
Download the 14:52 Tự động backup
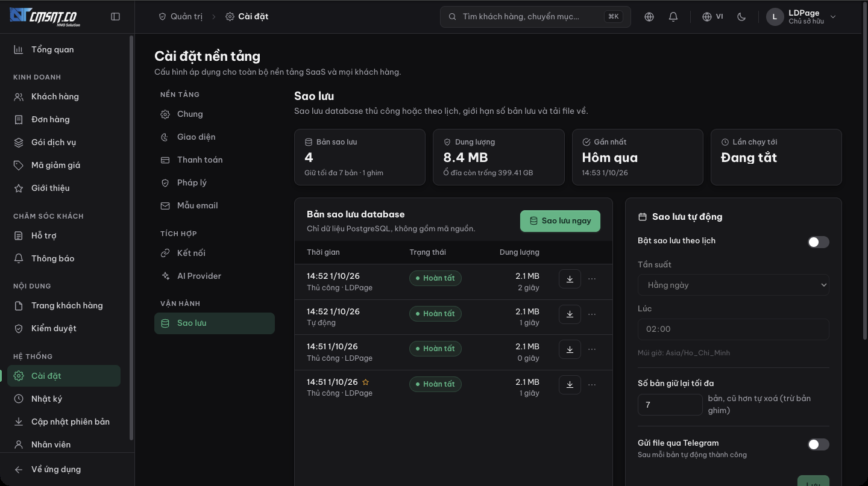(570, 314)
